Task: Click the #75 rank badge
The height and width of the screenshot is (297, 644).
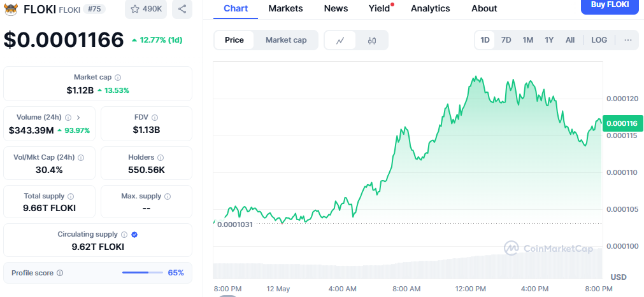Action: (x=94, y=9)
